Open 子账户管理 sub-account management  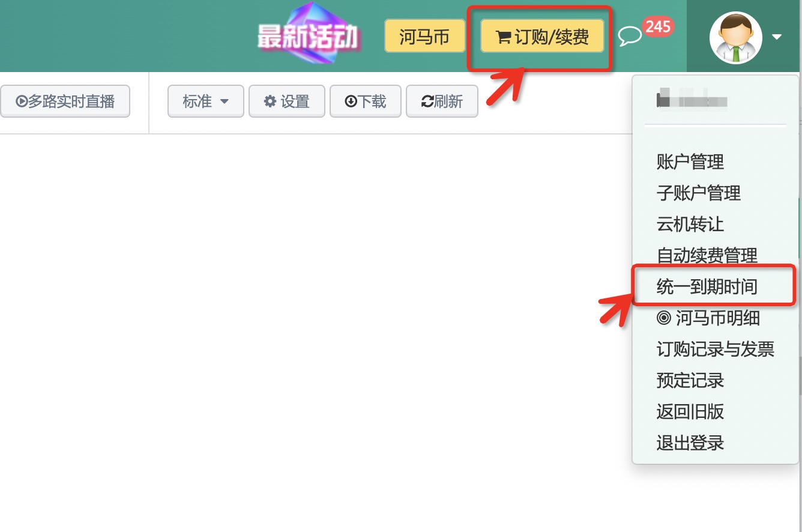click(698, 193)
